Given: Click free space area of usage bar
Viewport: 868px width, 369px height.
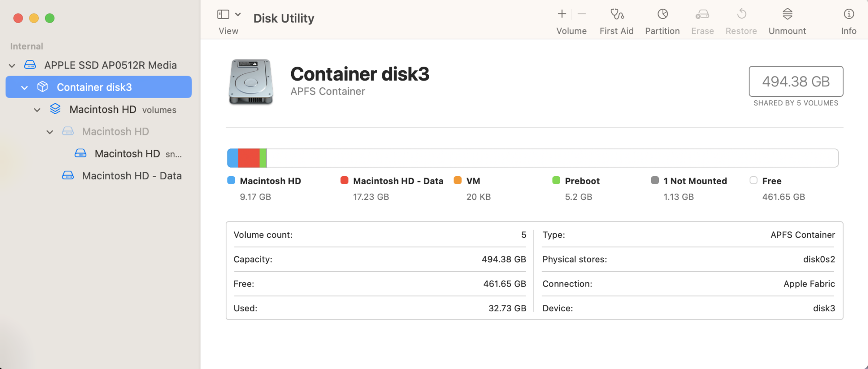Looking at the screenshot, I should [x=552, y=158].
